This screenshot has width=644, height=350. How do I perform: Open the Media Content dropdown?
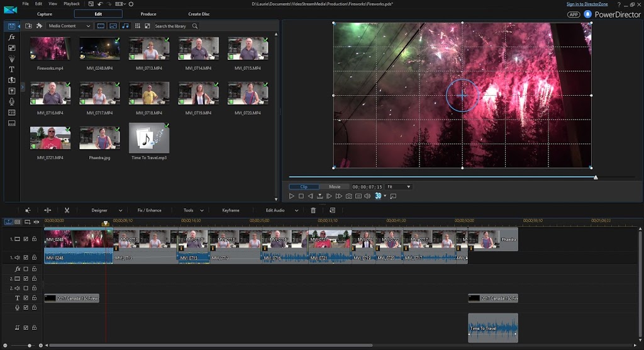[x=69, y=26]
